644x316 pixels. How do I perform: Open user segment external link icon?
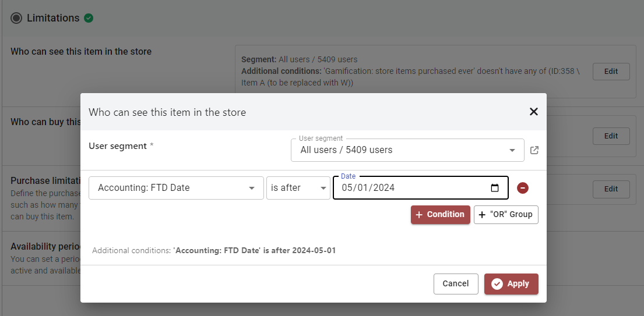tap(534, 150)
